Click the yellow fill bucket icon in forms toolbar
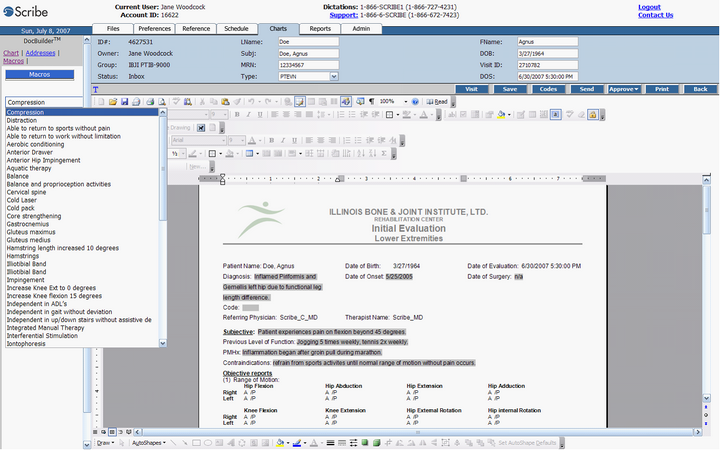Screen dimensions: 720x450 click(x=501, y=114)
